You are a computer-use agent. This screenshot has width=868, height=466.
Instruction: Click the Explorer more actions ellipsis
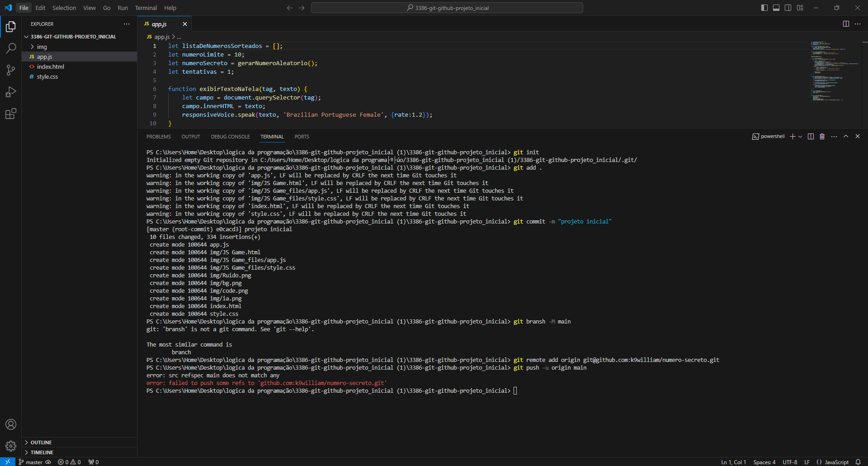point(127,24)
